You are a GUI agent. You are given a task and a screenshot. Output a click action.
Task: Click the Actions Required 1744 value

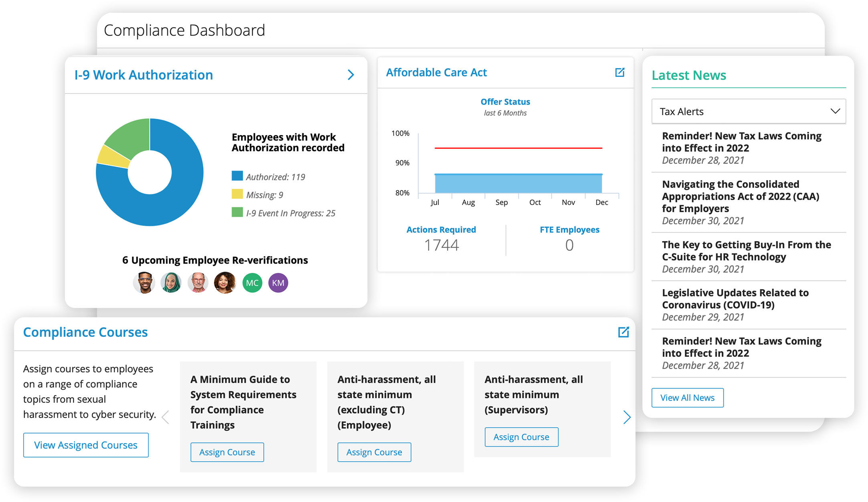[441, 245]
